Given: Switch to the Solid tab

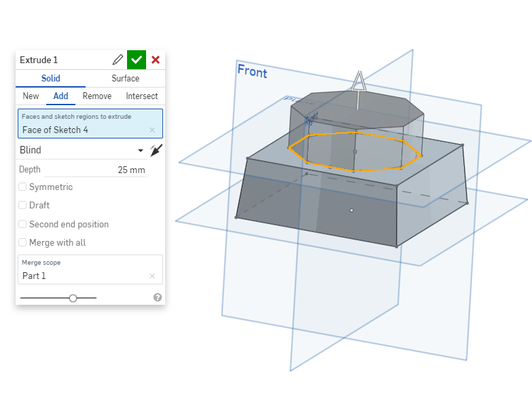Looking at the screenshot, I should tap(50, 78).
